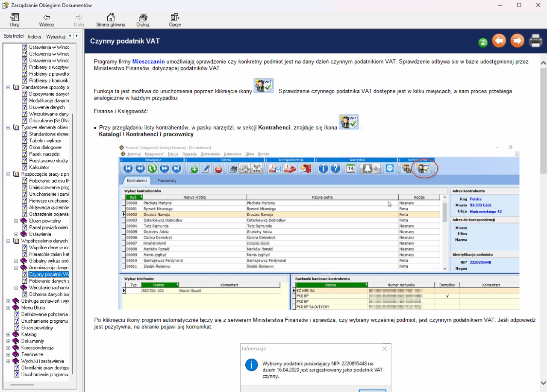The image size is (547, 392).
Task: Collapse the 'Współdzielenie danych' book
Action: point(8,241)
